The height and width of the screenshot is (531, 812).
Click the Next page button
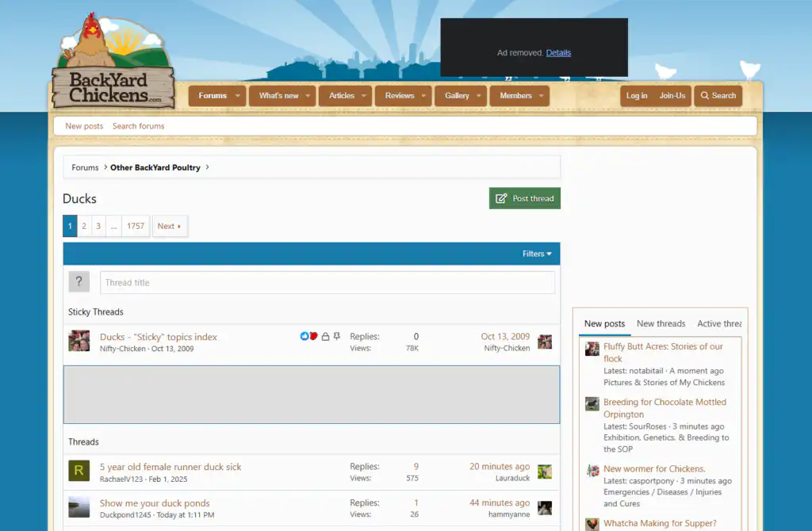pyautogui.click(x=169, y=226)
